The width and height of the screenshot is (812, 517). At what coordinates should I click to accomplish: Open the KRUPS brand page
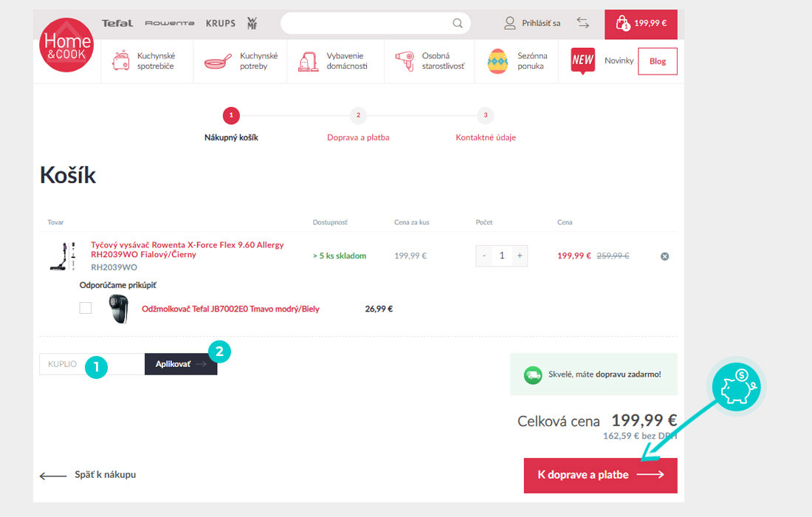coord(221,24)
